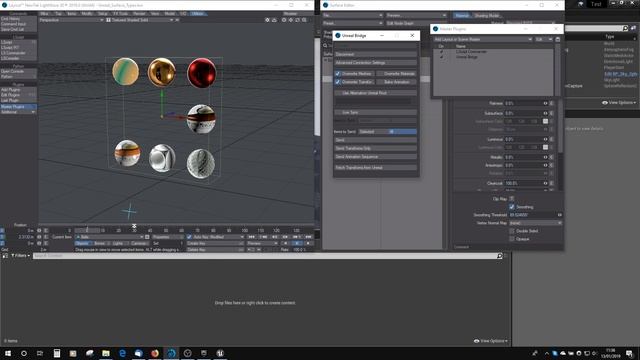The height and width of the screenshot is (360, 640).
Task: Open Advanced Connection Settings in Unreal Bridge
Action: pyautogui.click(x=376, y=62)
